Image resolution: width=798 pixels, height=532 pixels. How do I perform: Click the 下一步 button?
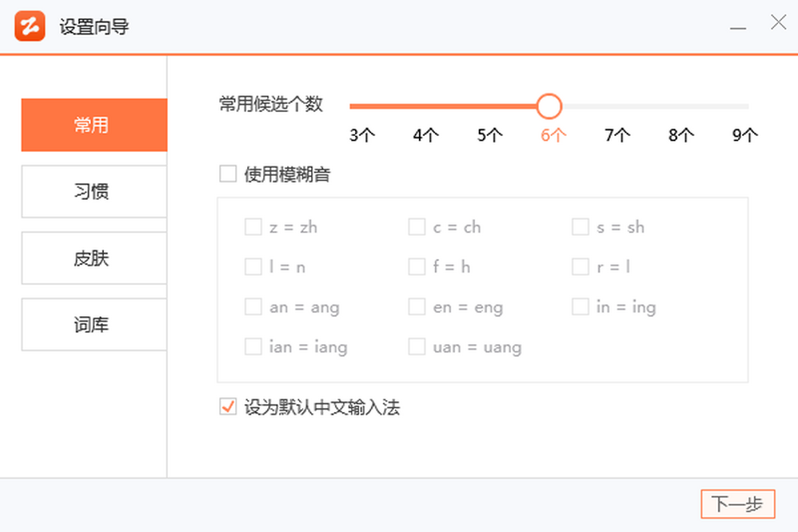(x=737, y=505)
